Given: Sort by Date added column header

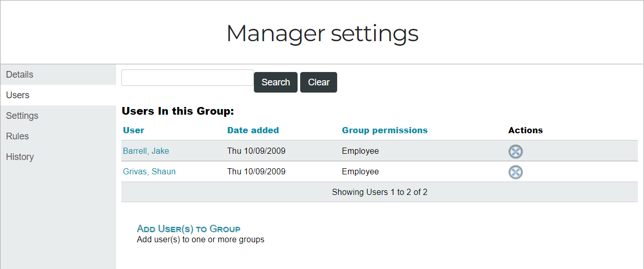Looking at the screenshot, I should click(253, 130).
